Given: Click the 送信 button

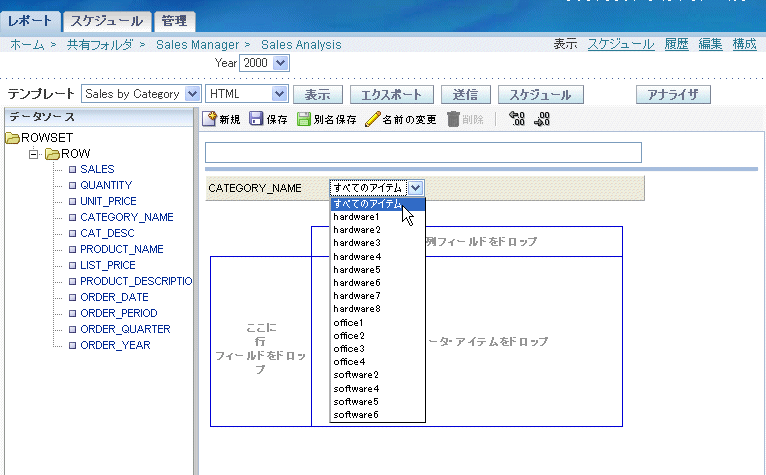Looking at the screenshot, I should [x=466, y=94].
